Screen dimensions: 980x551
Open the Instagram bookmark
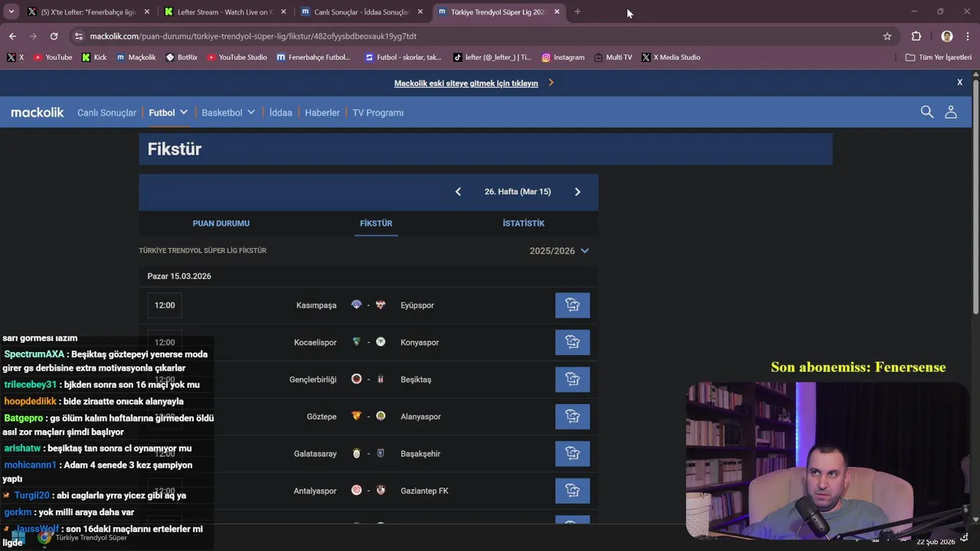pyautogui.click(x=563, y=57)
